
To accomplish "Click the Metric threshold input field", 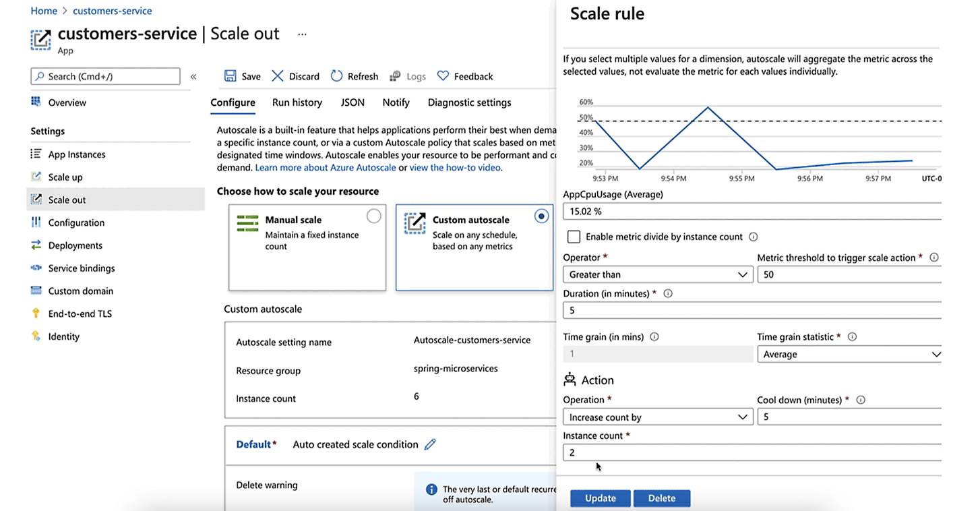I will point(849,274).
